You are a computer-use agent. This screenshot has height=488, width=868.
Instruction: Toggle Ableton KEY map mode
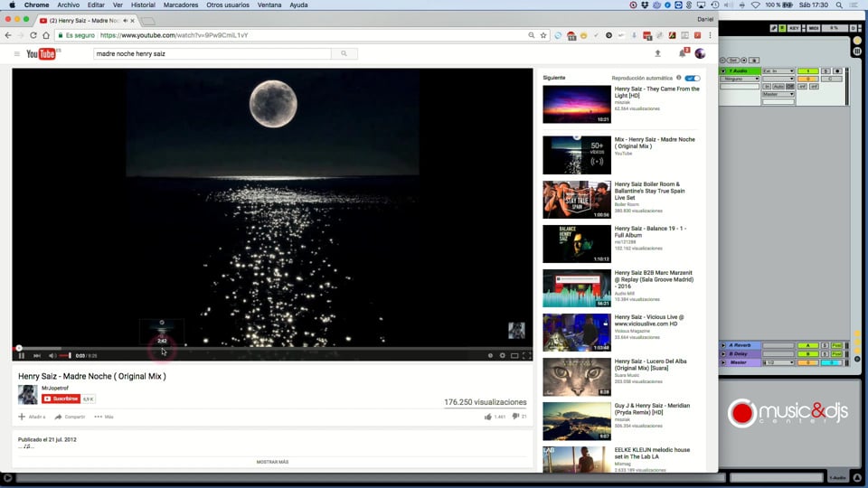(x=794, y=28)
